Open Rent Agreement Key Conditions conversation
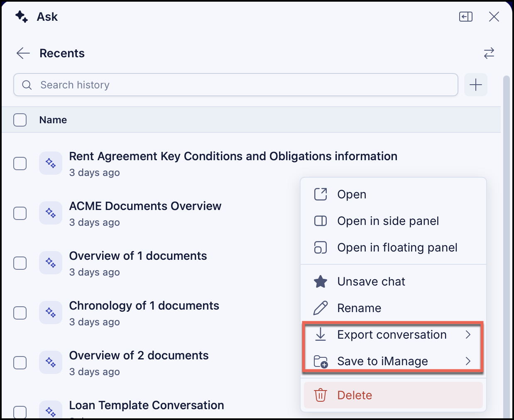 (233, 156)
